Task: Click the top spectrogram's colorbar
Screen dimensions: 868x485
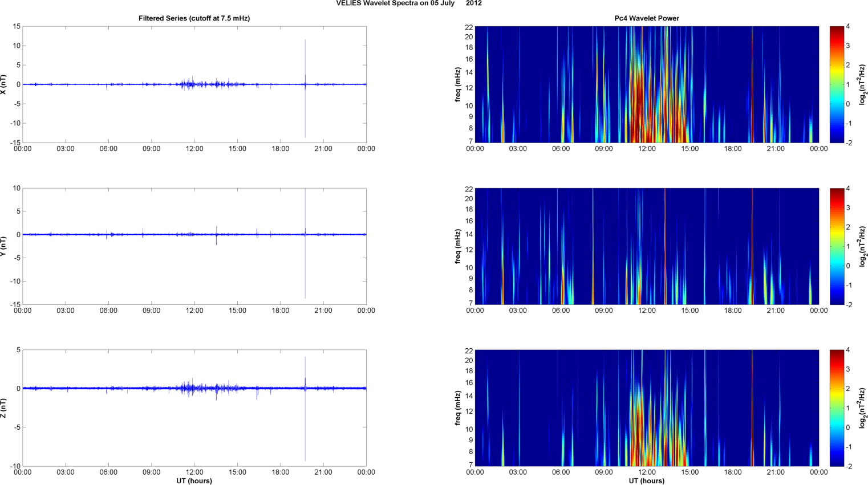Action: coord(836,84)
